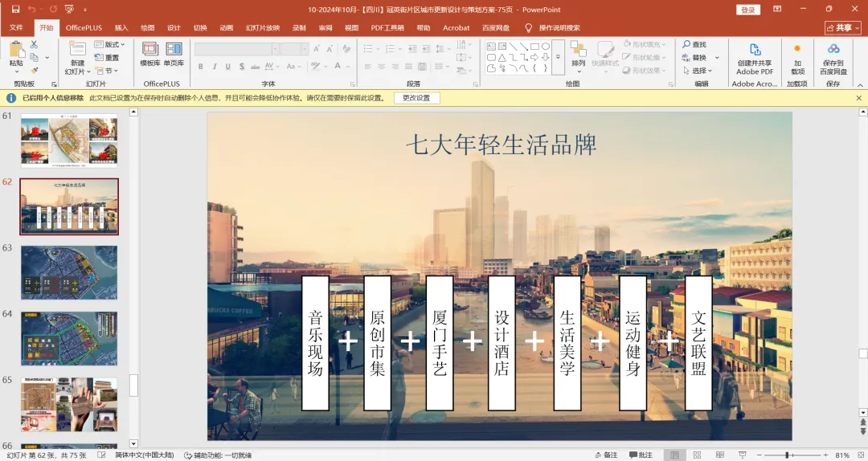The width and height of the screenshot is (868, 461).
Task: Select the text box shape in the gallery
Action: pyautogui.click(x=491, y=47)
